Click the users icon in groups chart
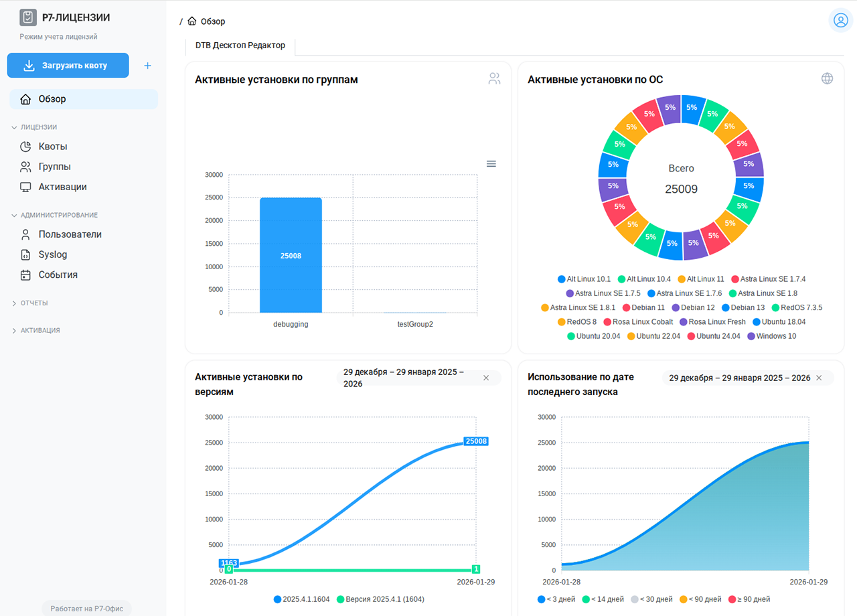857x616 pixels. coord(494,79)
